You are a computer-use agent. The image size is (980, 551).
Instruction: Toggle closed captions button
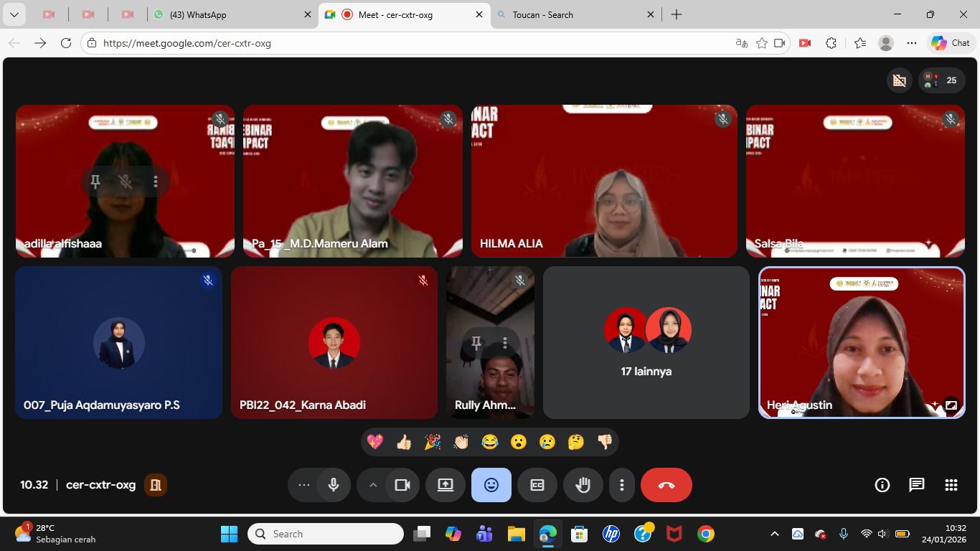click(x=537, y=485)
